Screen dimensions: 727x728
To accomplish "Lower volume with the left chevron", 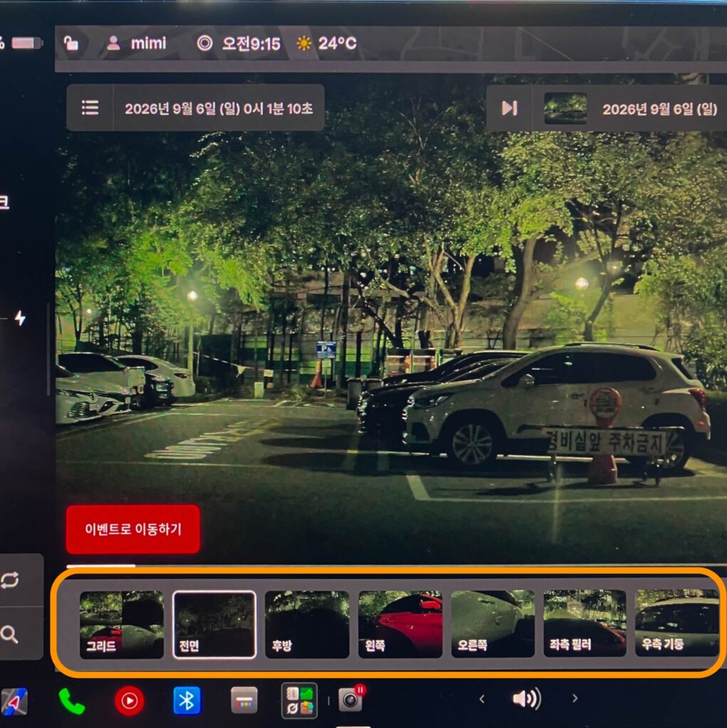I will click(482, 699).
